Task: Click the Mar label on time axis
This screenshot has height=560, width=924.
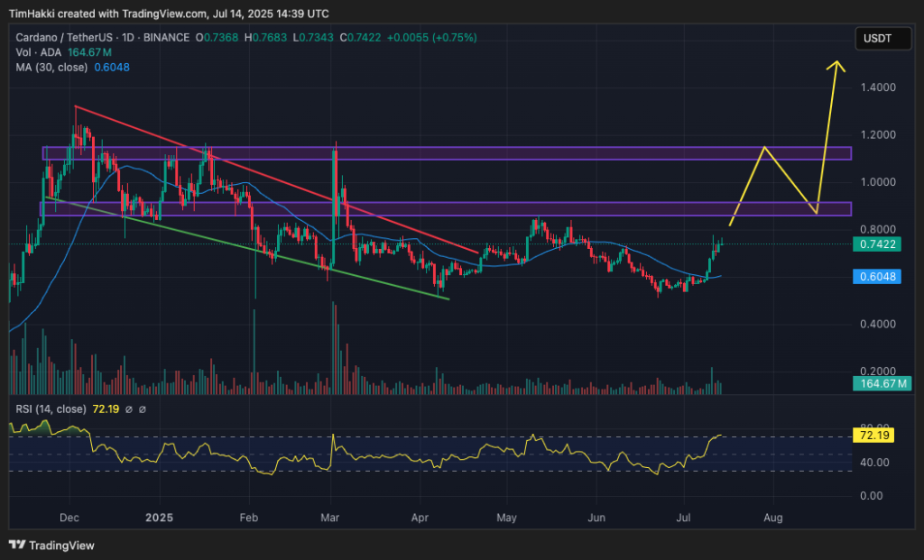Action: coord(334,519)
